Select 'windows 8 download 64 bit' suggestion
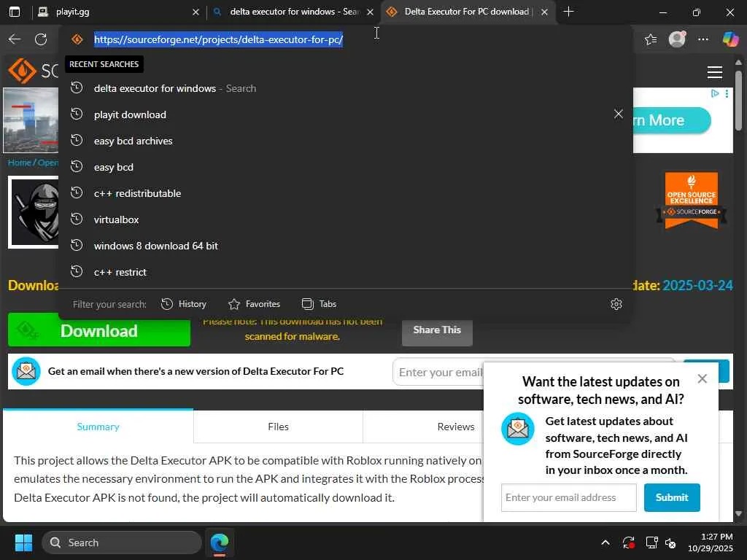Viewport: 747px width, 560px height. click(x=345, y=245)
